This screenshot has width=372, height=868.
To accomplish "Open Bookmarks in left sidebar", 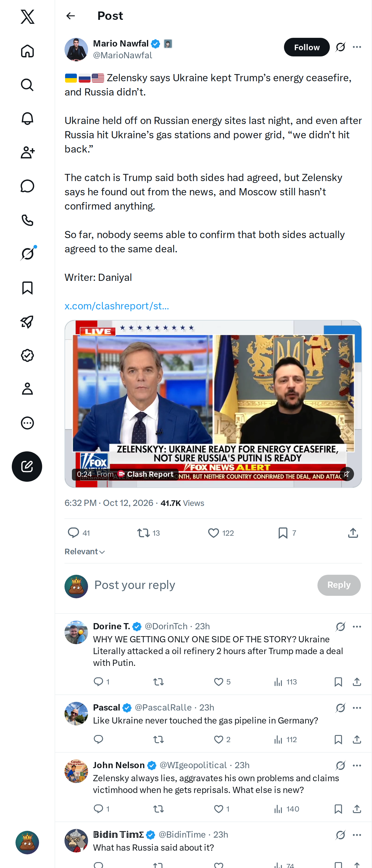I will point(27,288).
